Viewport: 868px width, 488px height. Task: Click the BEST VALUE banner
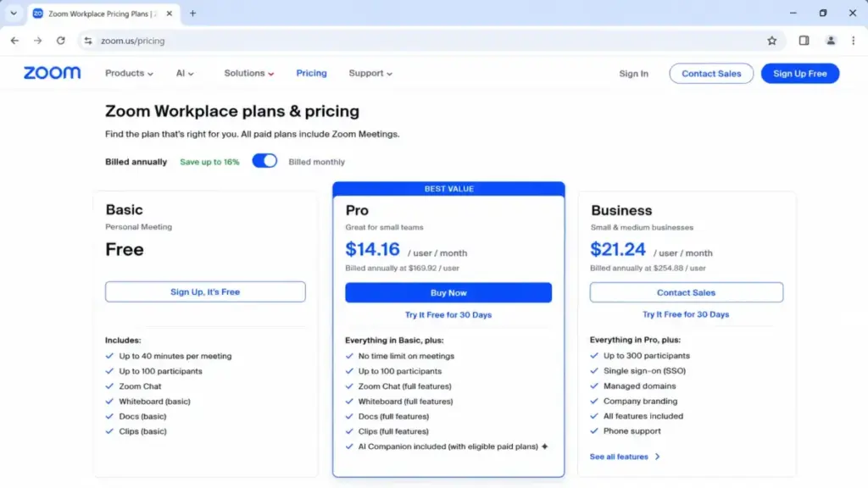449,189
